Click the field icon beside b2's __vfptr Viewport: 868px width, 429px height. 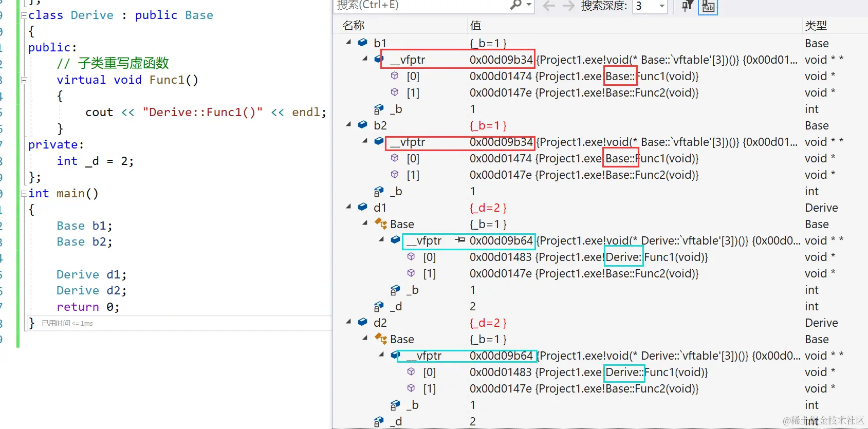point(379,141)
